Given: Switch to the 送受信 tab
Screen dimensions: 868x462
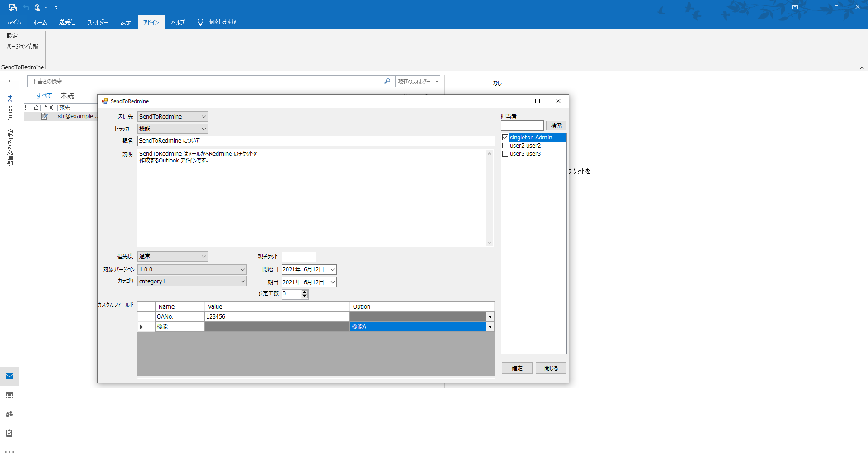Looking at the screenshot, I should point(67,22).
